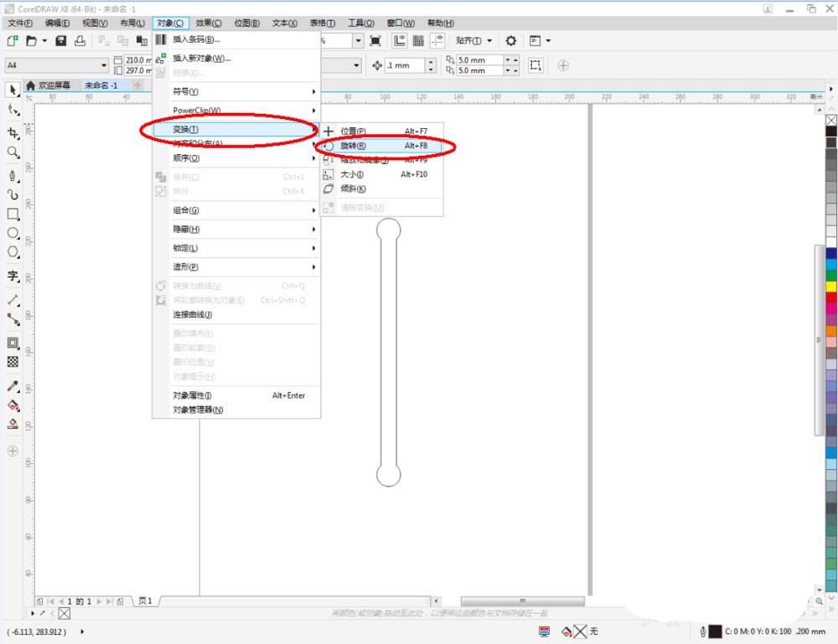Click the nudge distance .1 mm field
The image size is (838, 644).
404,65
